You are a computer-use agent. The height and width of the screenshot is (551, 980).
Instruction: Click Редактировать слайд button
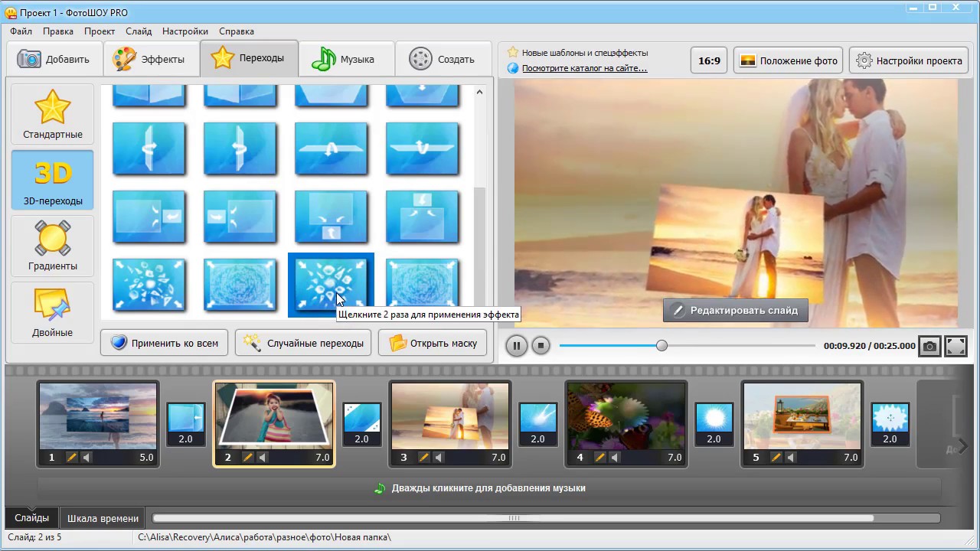pos(735,310)
